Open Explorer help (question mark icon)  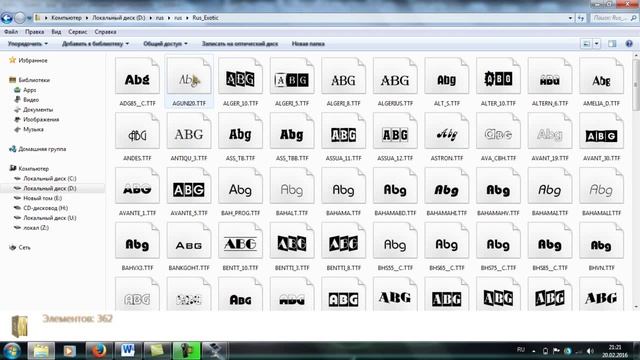point(629,44)
